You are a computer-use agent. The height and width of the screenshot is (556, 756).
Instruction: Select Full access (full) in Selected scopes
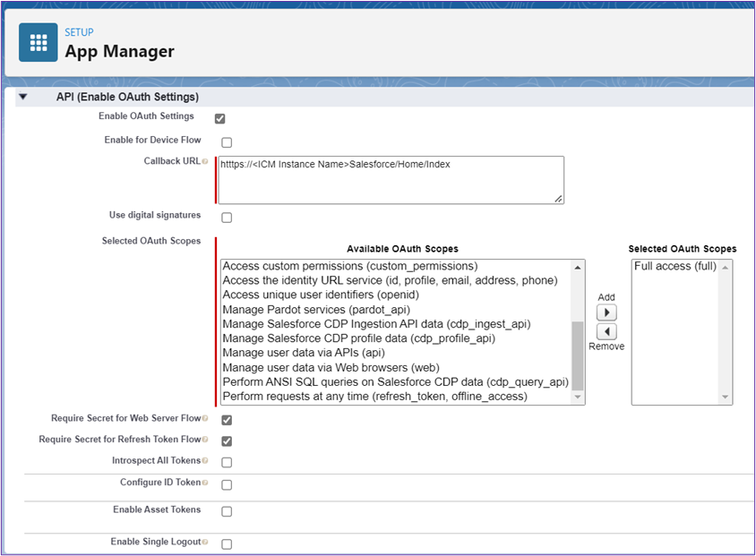point(674,267)
